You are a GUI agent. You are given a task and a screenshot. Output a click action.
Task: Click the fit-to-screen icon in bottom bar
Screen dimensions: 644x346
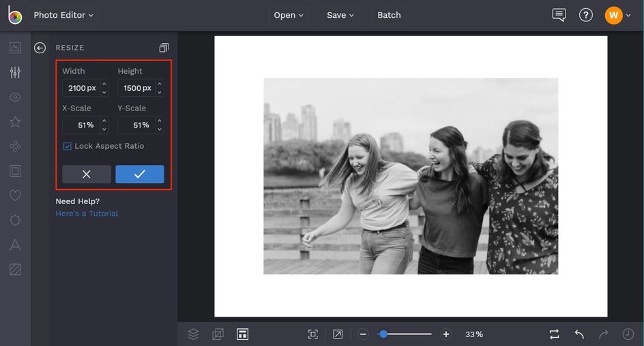pyautogui.click(x=313, y=334)
